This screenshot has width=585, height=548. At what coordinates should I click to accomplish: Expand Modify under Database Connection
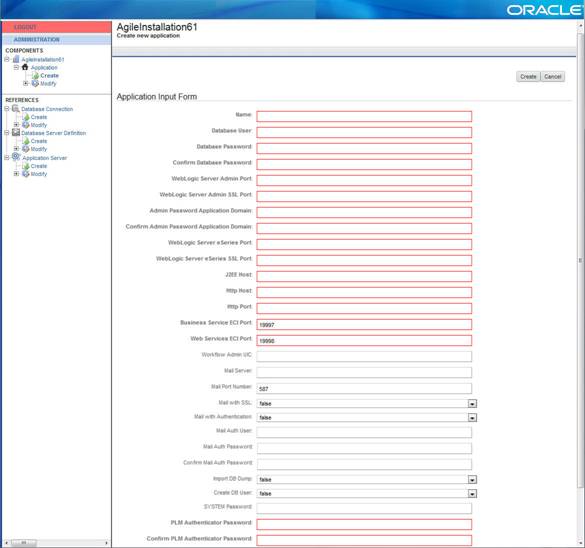16,125
